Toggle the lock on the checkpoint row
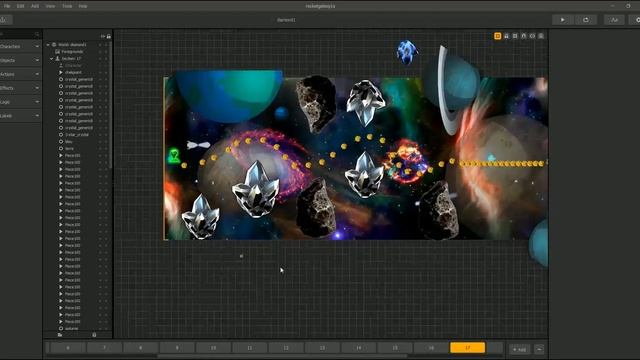Image resolution: width=640 pixels, height=360 pixels. (x=107, y=72)
